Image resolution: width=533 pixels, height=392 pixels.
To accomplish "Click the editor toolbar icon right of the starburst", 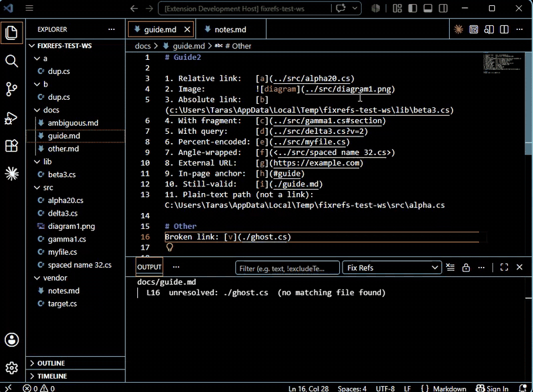I will tap(474, 29).
